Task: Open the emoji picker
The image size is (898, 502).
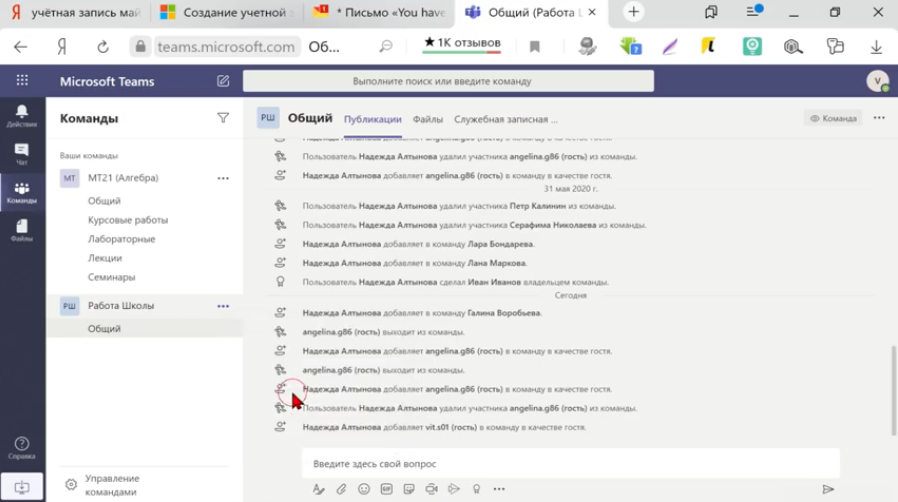Action: (364, 489)
